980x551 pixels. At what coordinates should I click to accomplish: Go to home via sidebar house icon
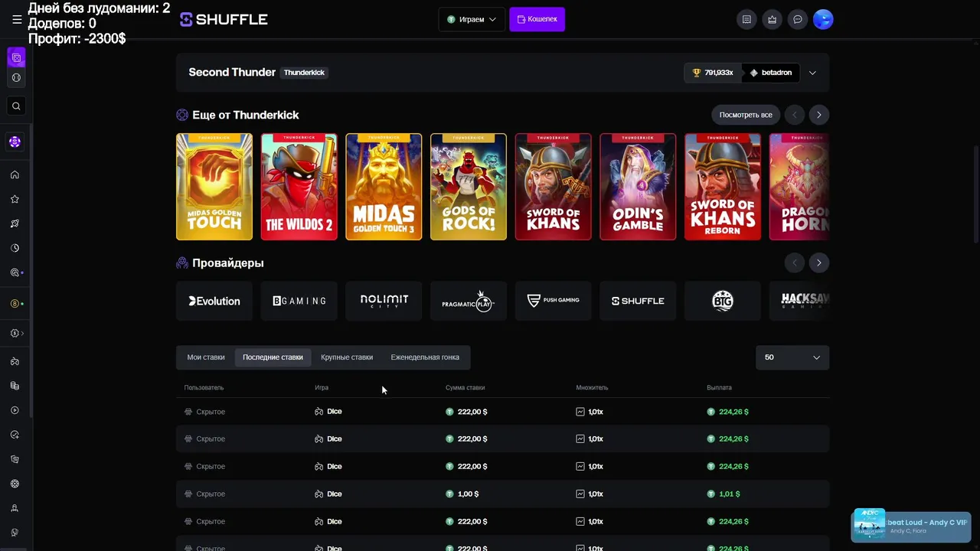[x=15, y=174]
